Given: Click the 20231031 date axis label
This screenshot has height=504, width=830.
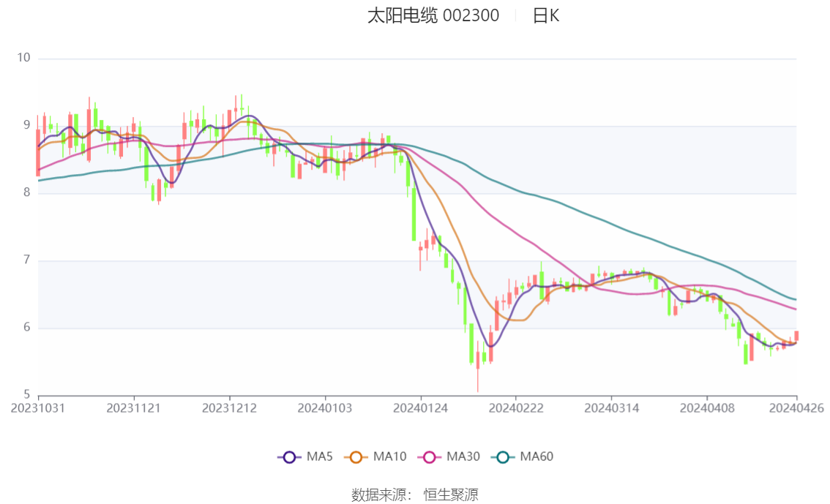Looking at the screenshot, I should [x=38, y=407].
